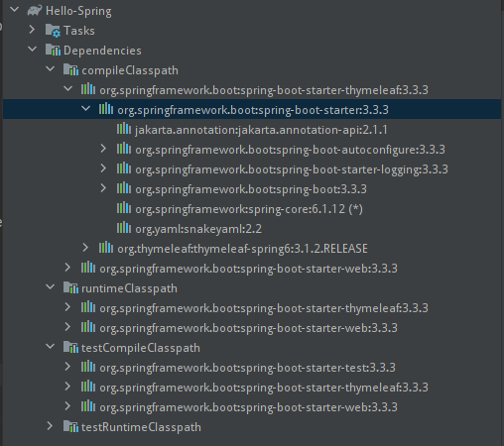Click the Dependencies folder icon
The height and width of the screenshot is (446, 504).
(53, 51)
